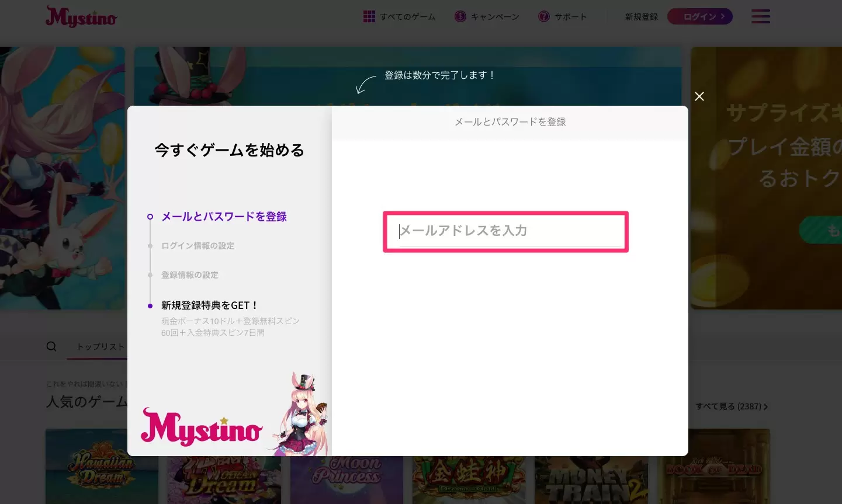This screenshot has width=842, height=504.
Task: Open the すべてのゲーム grid icon
Action: click(x=369, y=16)
